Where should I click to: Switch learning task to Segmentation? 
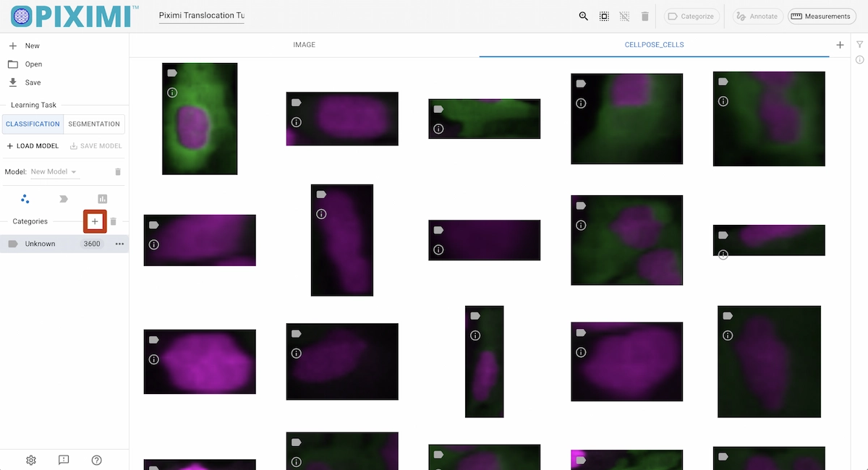[94, 124]
